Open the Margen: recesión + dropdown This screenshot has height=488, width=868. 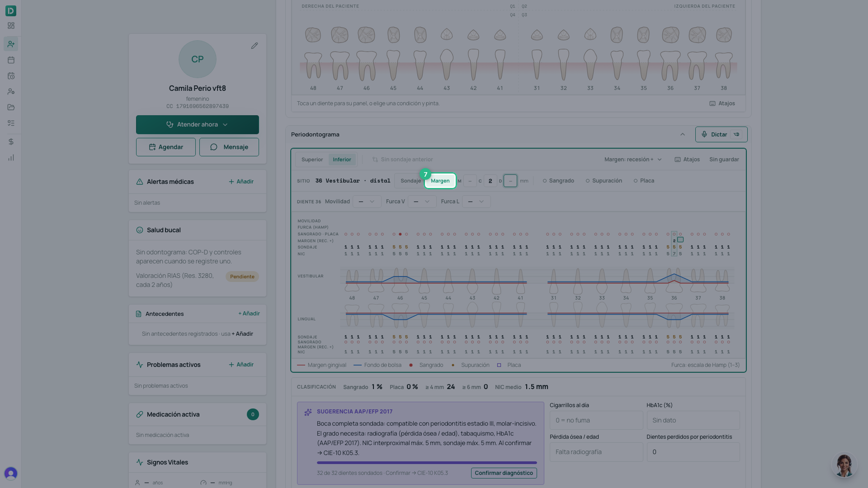coord(633,160)
